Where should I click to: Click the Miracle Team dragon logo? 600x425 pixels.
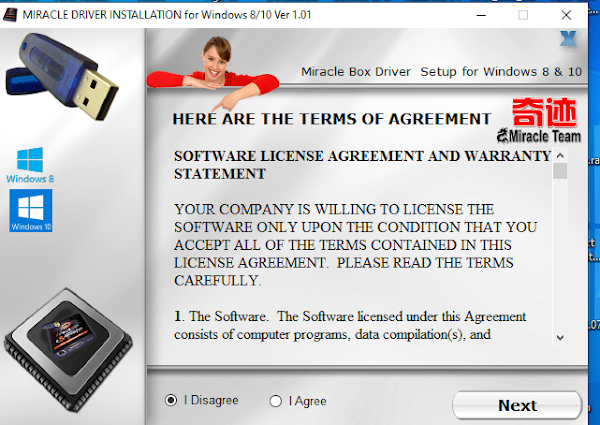pyautogui.click(x=539, y=136)
